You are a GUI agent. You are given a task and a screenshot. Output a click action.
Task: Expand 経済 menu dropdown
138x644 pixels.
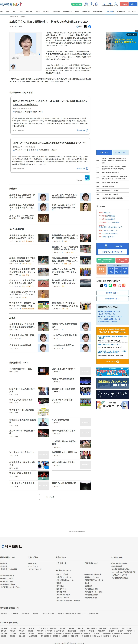tap(38, 11)
